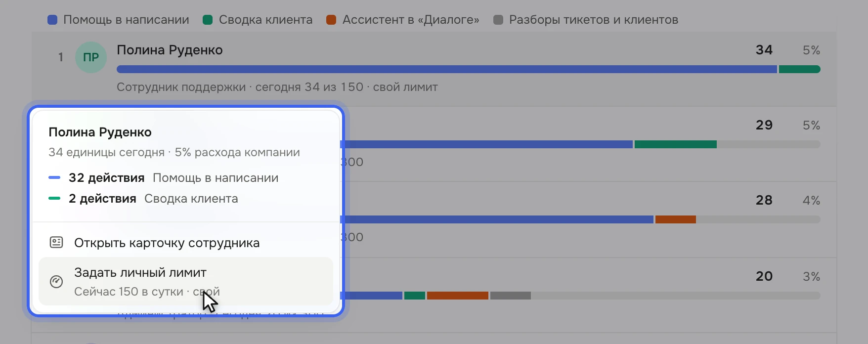868x344 pixels.
Task: Click '2 действия' line in popup
Action: pyautogui.click(x=143, y=199)
